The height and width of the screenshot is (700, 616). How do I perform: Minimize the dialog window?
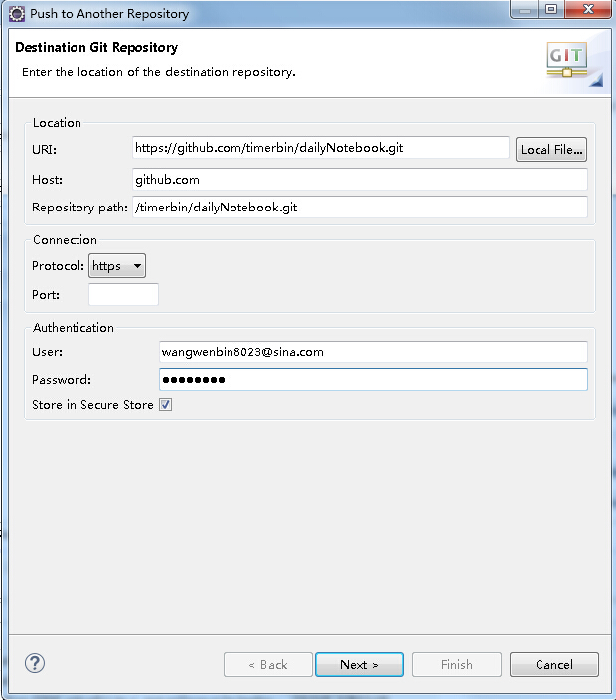click(525, 9)
